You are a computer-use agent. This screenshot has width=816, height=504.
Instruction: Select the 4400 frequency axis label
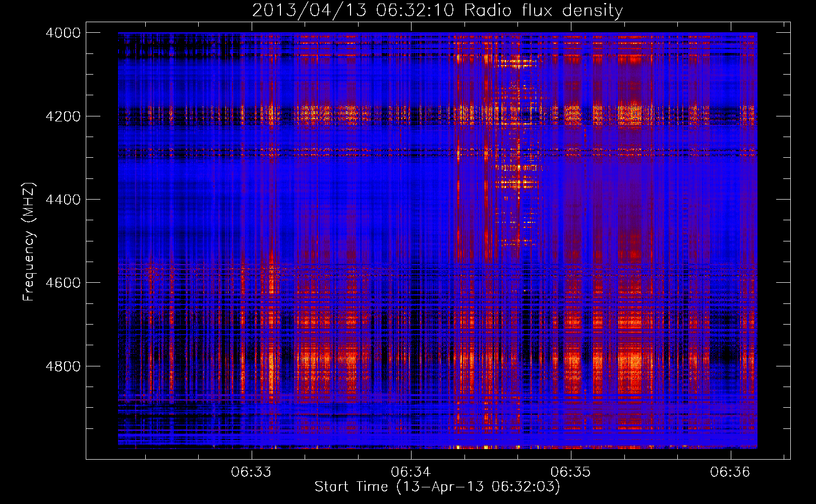(x=63, y=200)
